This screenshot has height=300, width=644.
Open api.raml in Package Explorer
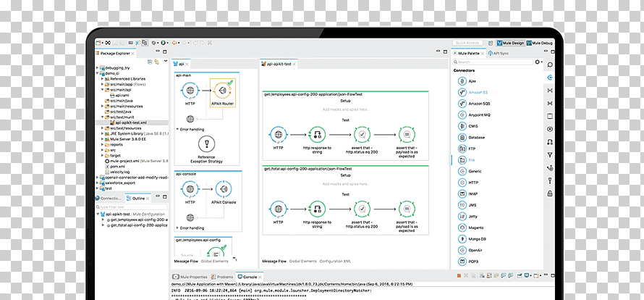[120, 95]
